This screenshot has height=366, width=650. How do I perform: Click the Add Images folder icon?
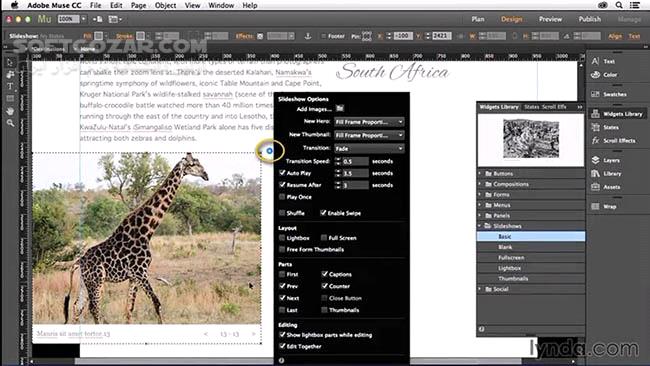coord(340,109)
